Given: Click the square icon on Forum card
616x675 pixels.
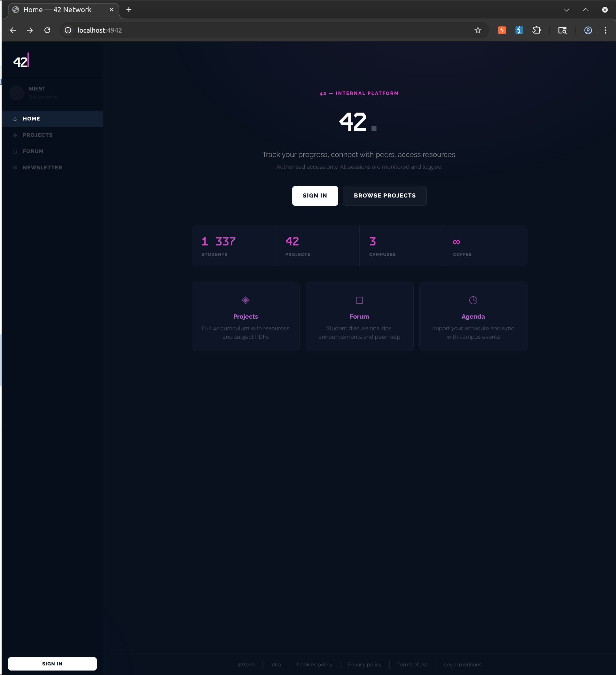Looking at the screenshot, I should [x=359, y=300].
